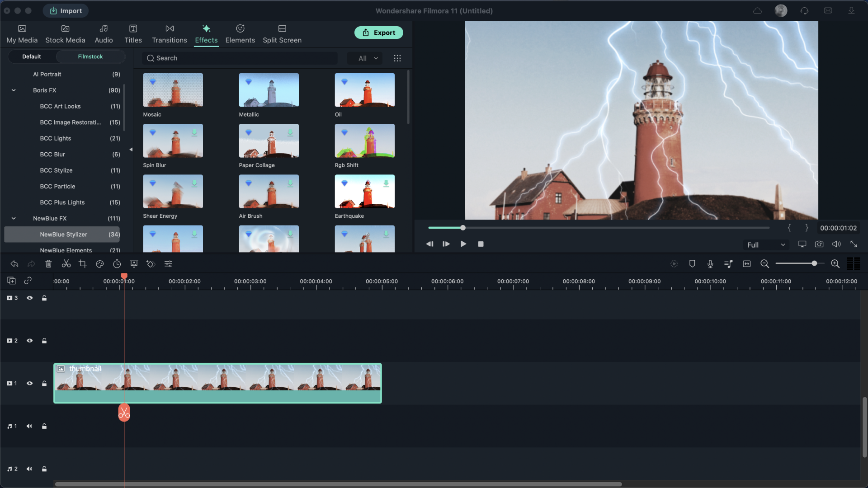Screen dimensions: 868x488
Task: Hide video track 3 with eye icon
Action: 29,298
